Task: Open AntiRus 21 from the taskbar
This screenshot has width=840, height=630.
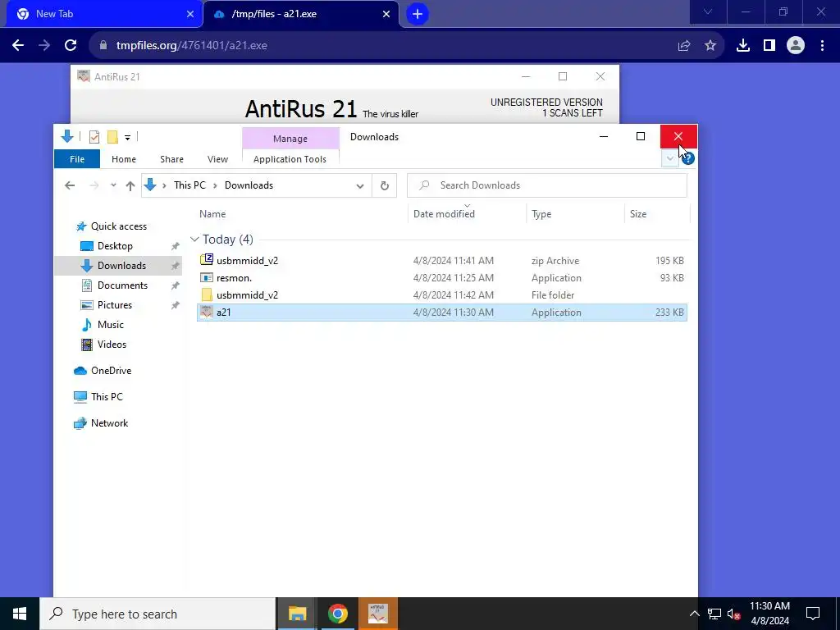Action: [x=377, y=614]
